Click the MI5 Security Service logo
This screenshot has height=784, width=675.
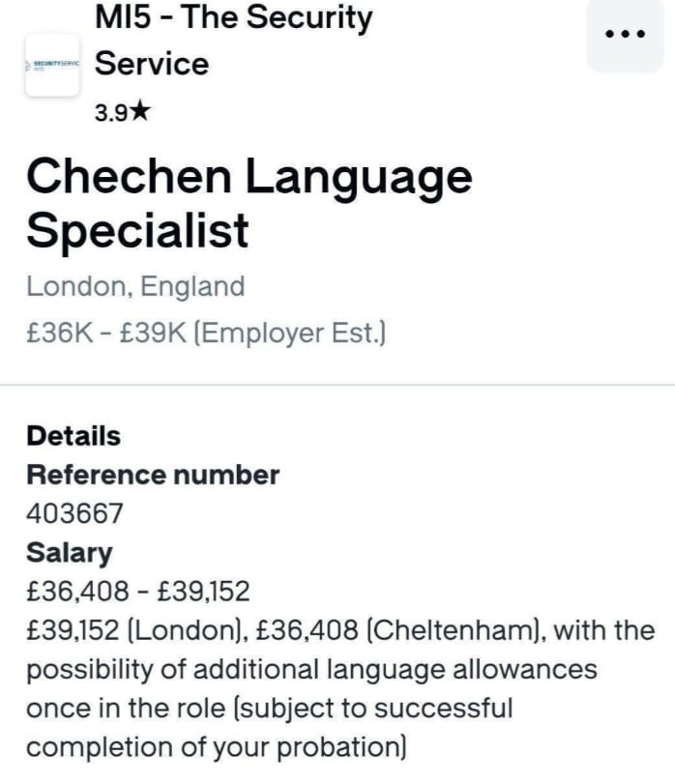click(x=52, y=65)
